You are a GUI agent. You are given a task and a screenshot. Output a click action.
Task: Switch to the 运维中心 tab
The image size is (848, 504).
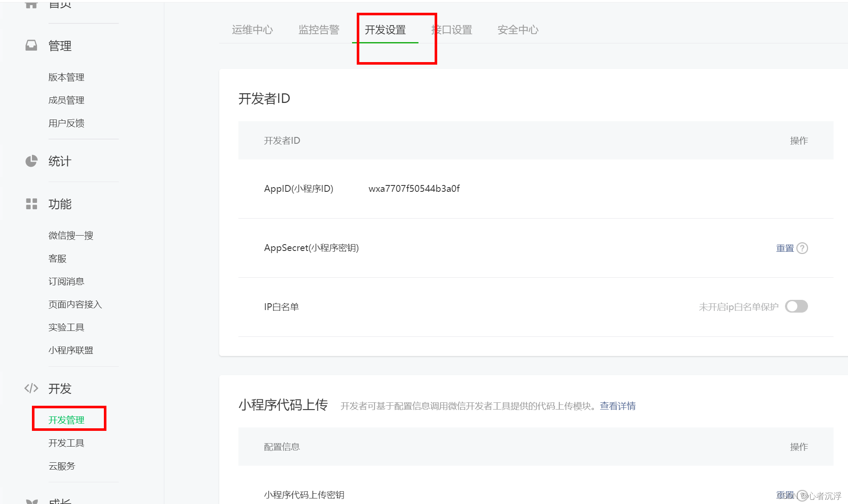pyautogui.click(x=252, y=30)
